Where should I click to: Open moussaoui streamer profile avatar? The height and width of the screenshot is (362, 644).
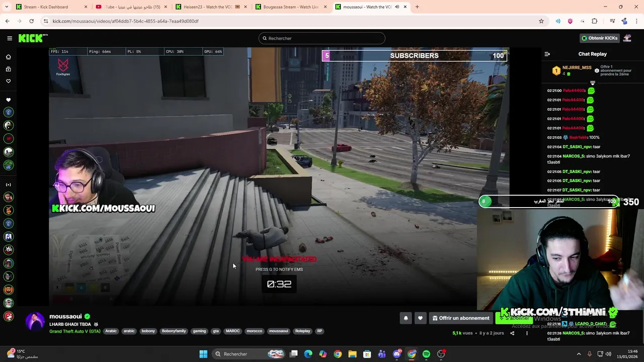click(35, 322)
